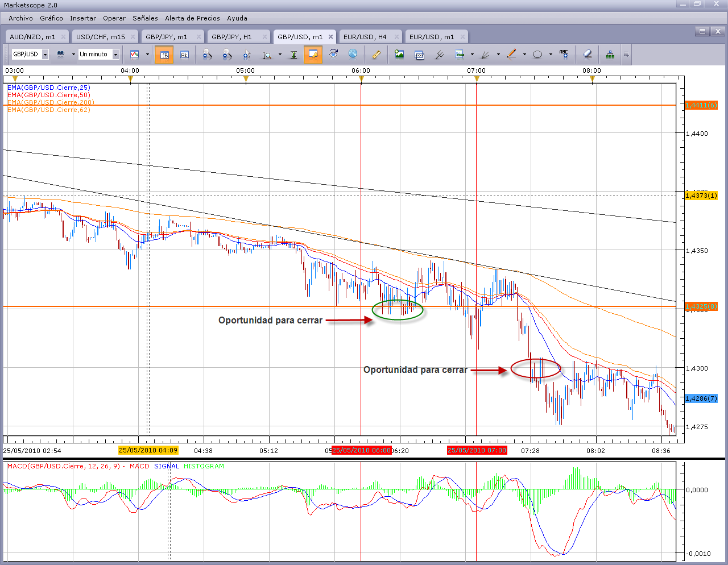This screenshot has height=565, width=728.
Task: Open the GBP/USD symbol dropdown
Action: click(x=45, y=55)
